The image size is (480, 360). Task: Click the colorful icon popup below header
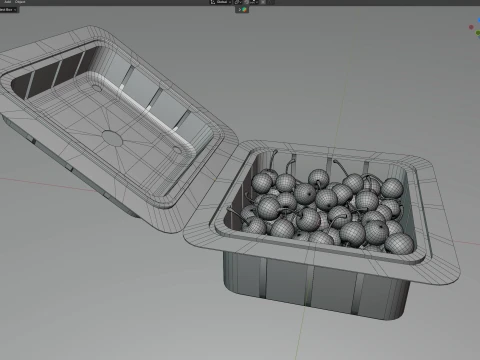(242, 10)
